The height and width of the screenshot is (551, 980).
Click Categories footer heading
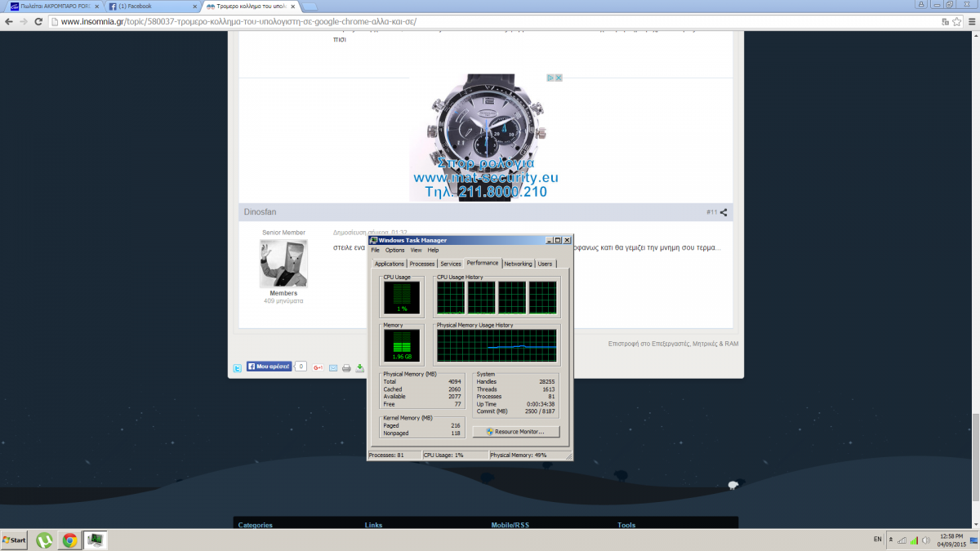(256, 525)
